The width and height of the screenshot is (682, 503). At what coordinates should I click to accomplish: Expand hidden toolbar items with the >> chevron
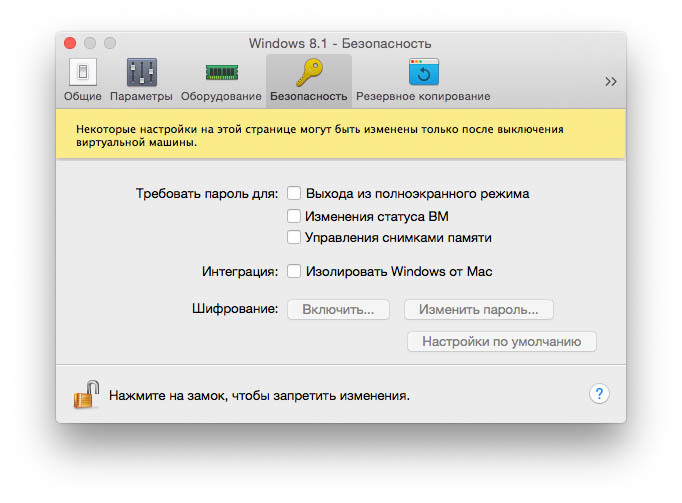pyautogui.click(x=610, y=82)
